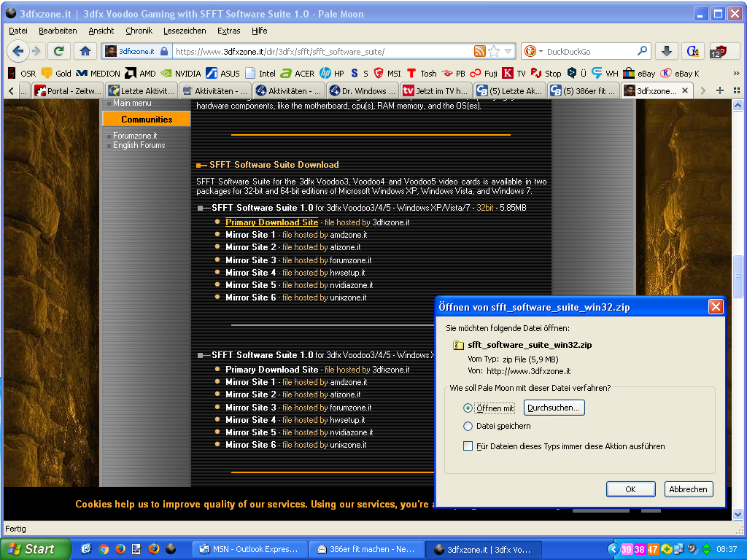
Task: Open the ACER bookmark
Action: click(298, 74)
